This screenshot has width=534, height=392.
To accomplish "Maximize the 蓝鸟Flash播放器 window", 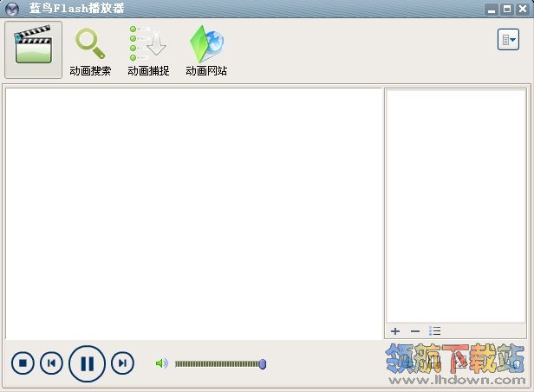I will pyautogui.click(x=507, y=10).
